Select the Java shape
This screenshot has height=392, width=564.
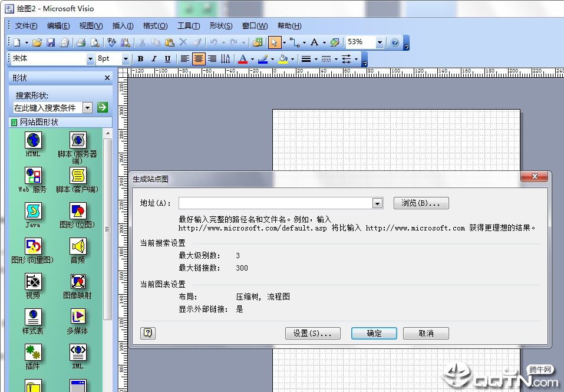[32, 212]
